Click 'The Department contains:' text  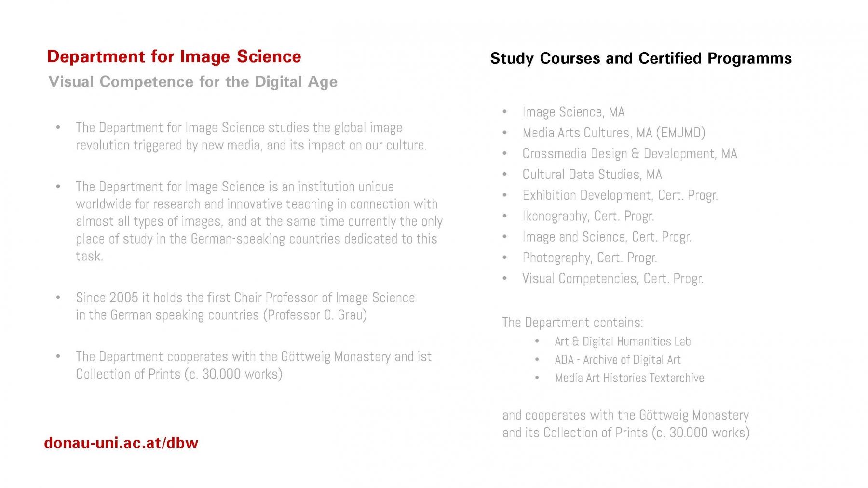click(x=573, y=323)
